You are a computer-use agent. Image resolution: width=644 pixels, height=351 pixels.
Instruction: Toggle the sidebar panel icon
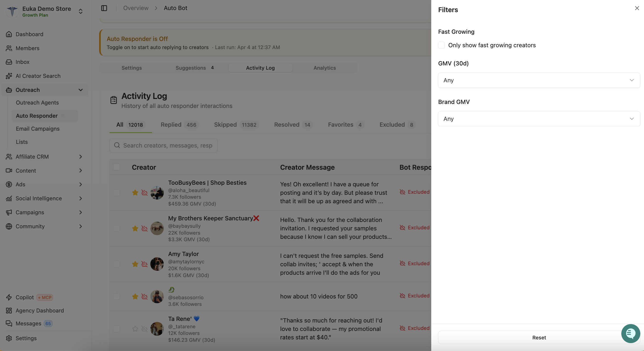[104, 8]
